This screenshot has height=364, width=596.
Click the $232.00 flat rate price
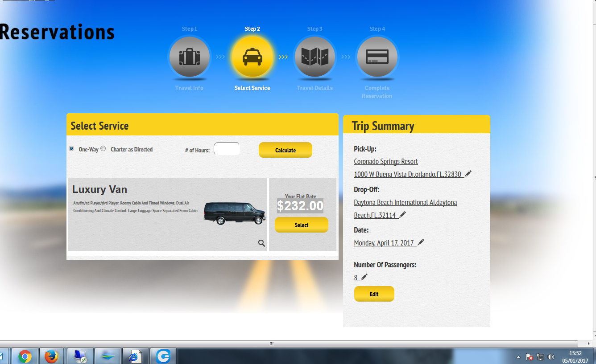click(x=300, y=206)
